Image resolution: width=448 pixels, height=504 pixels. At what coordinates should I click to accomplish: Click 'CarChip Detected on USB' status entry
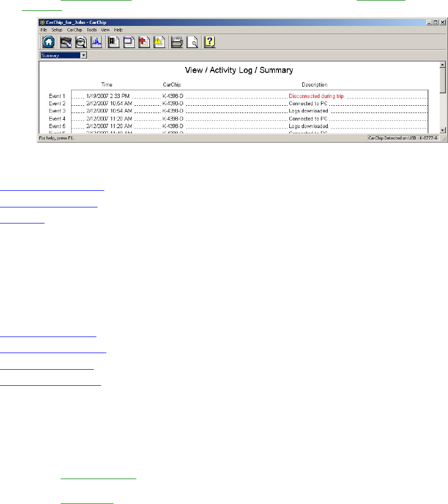pyautogui.click(x=403, y=138)
